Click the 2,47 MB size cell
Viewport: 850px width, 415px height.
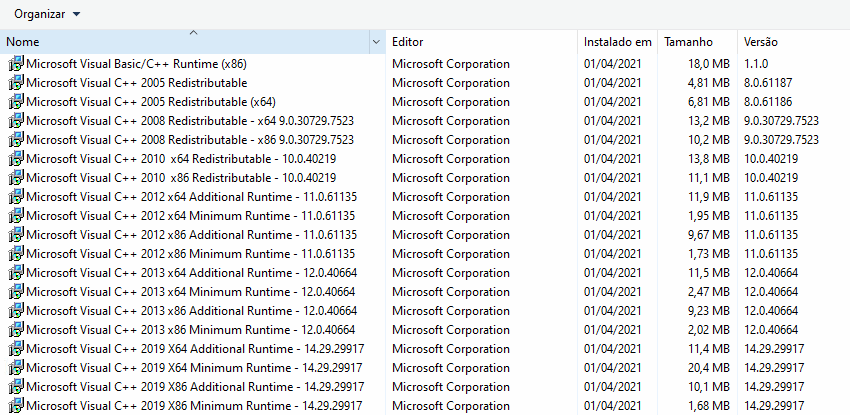click(x=709, y=292)
